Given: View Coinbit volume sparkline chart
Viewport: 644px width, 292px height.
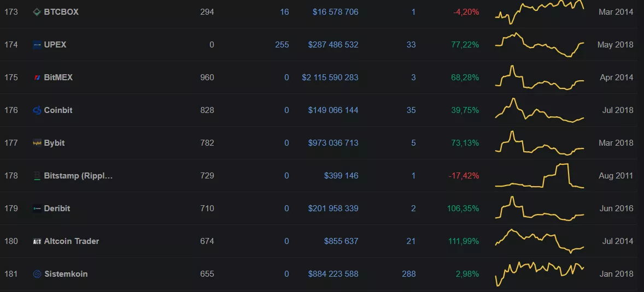Looking at the screenshot, I should (540, 110).
